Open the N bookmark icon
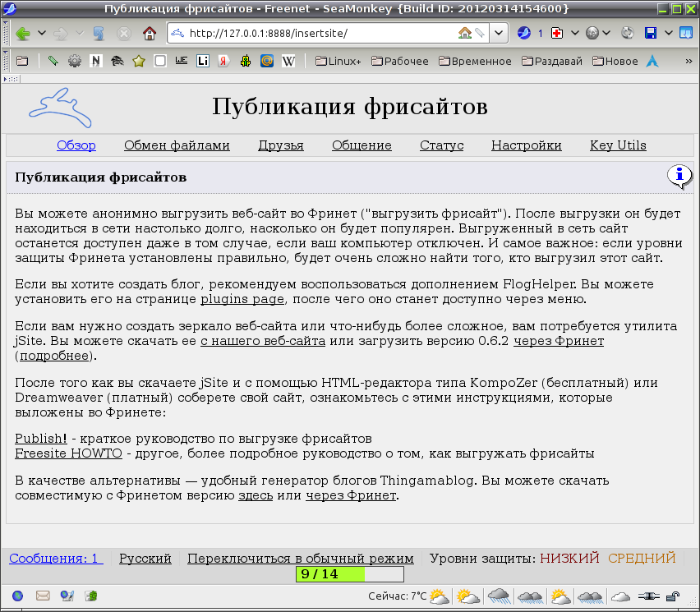700x612 pixels. coord(96,61)
